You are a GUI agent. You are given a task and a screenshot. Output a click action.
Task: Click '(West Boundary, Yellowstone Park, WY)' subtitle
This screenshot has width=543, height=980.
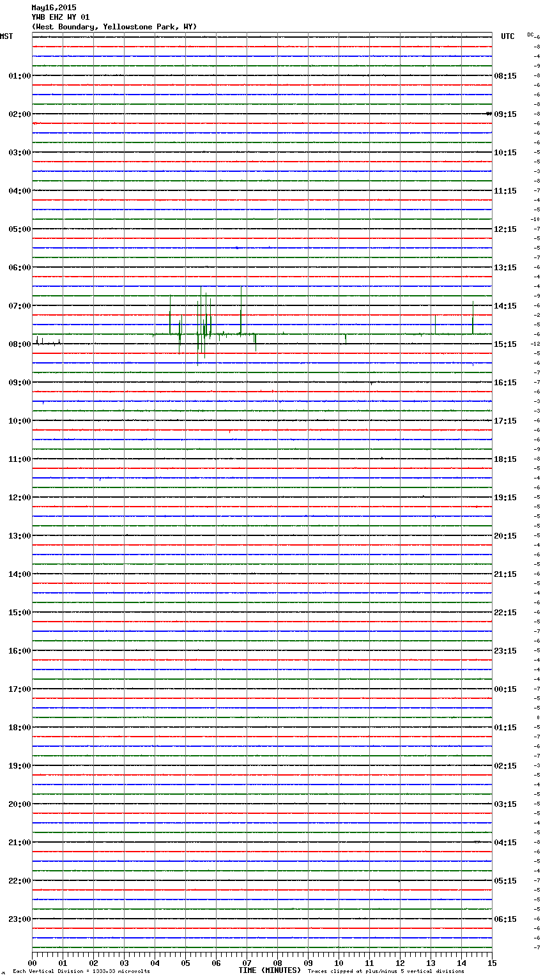[114, 27]
